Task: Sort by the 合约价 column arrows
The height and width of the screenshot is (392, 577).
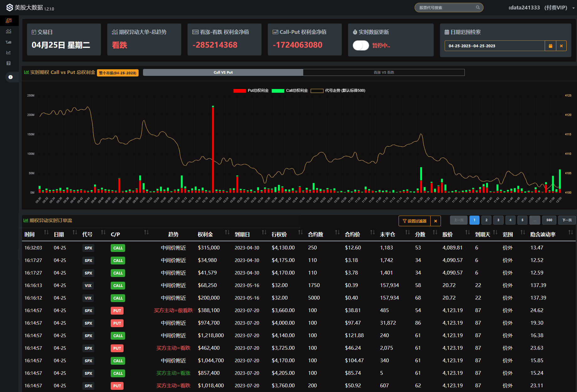Action: (x=373, y=232)
